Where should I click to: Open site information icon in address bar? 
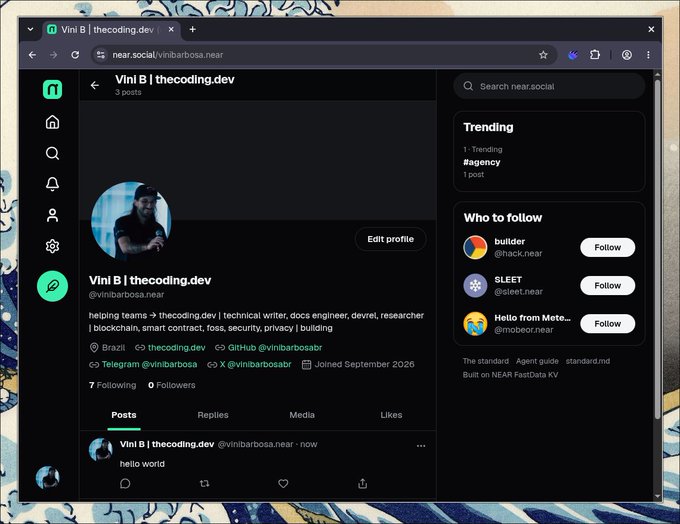coord(101,55)
